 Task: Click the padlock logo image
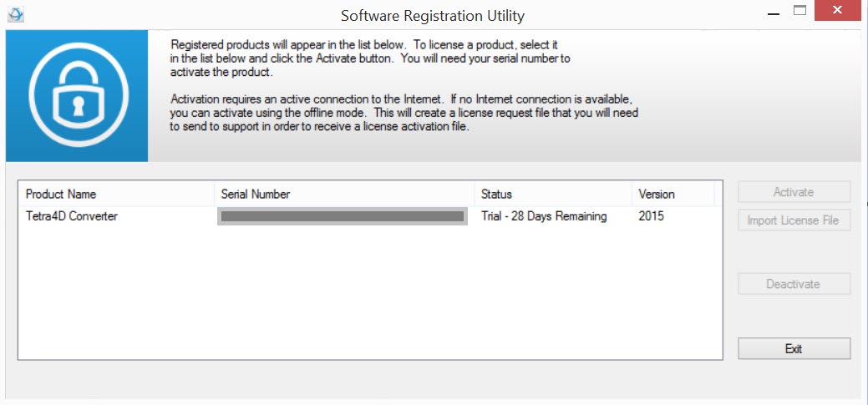pos(77,96)
